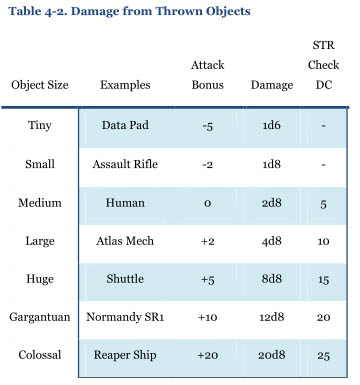Select the 'Object Size' column header
This screenshot has height=385, width=360.
pos(40,85)
